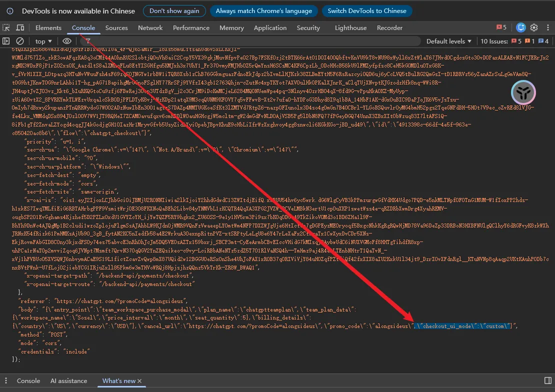Click the "sec-fetch-site": "same-origin" line

[71, 191]
